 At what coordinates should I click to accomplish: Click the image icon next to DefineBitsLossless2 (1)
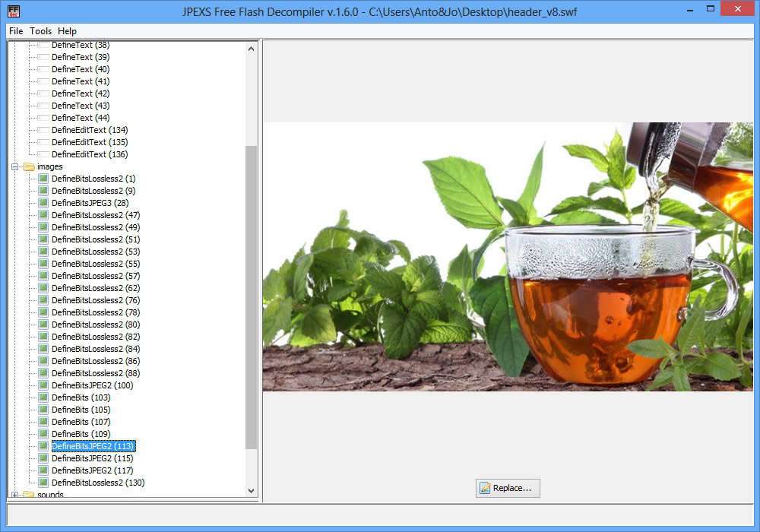tap(43, 179)
